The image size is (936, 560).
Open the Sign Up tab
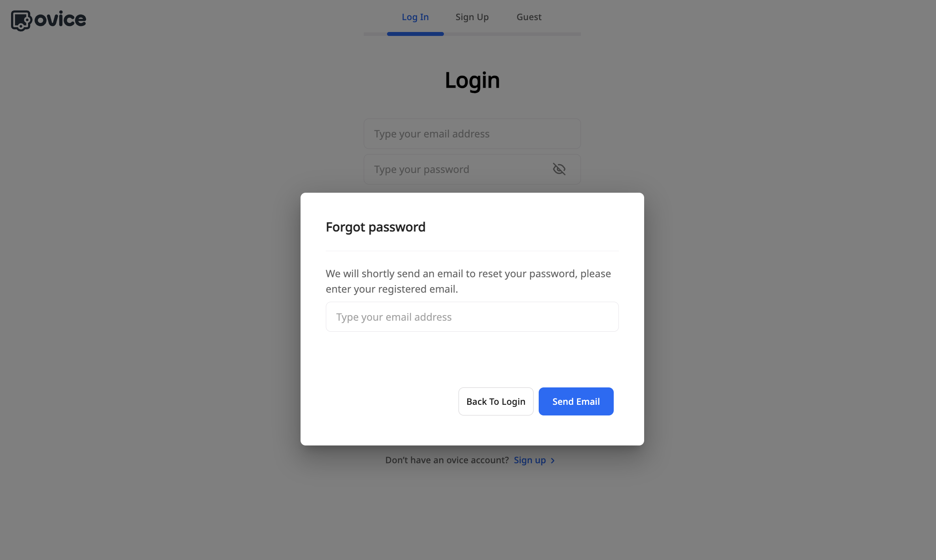click(x=472, y=17)
